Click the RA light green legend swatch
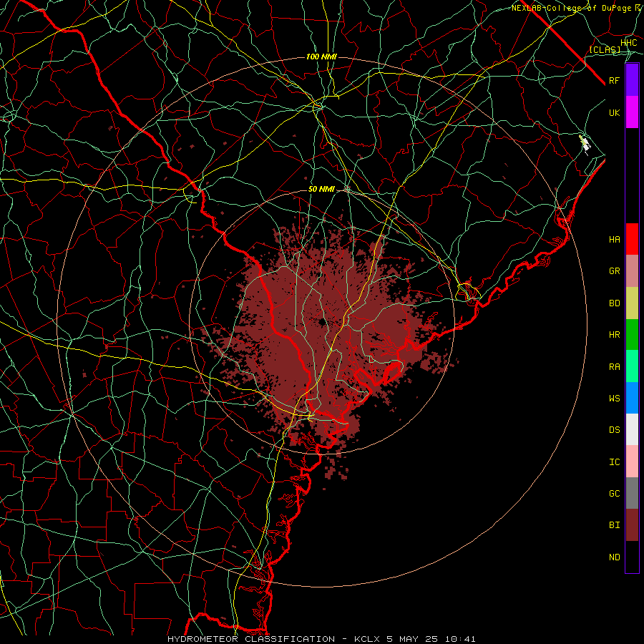 point(632,366)
